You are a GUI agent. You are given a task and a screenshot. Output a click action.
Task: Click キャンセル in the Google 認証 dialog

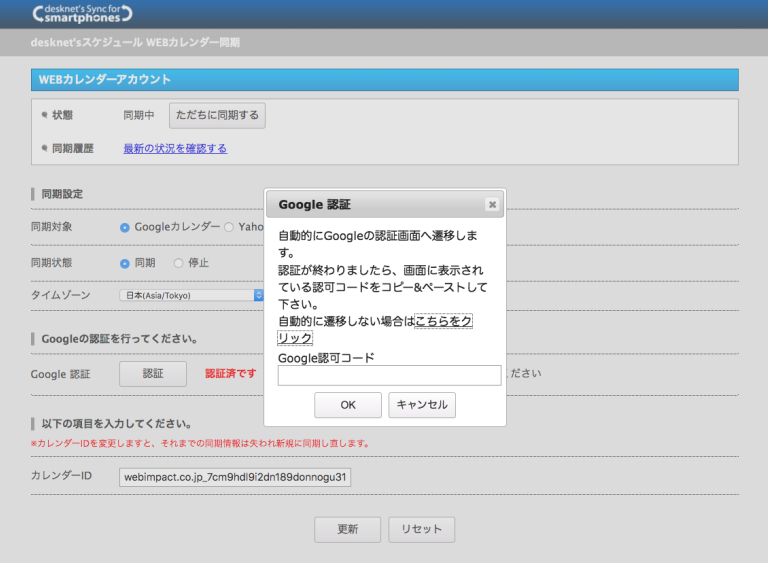422,405
